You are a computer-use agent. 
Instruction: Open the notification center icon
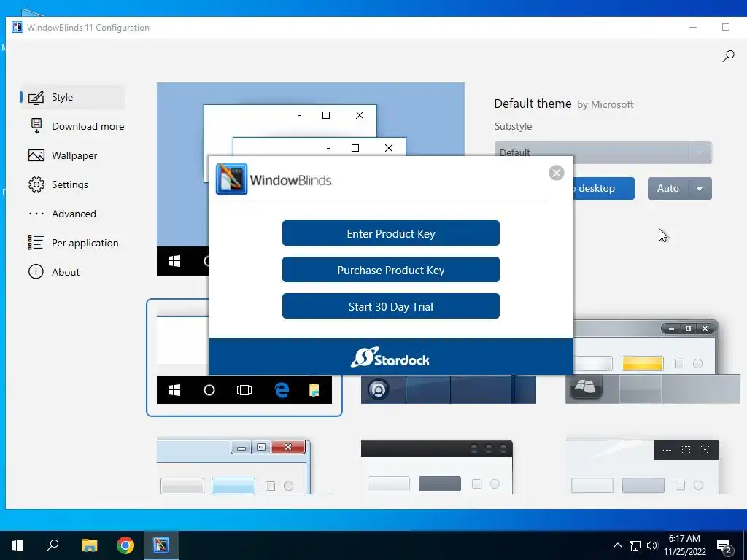724,546
